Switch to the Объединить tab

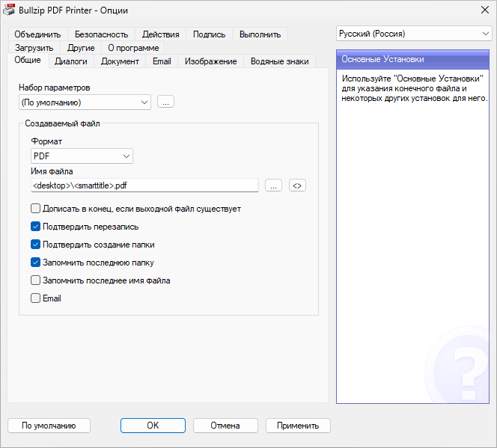tap(37, 34)
